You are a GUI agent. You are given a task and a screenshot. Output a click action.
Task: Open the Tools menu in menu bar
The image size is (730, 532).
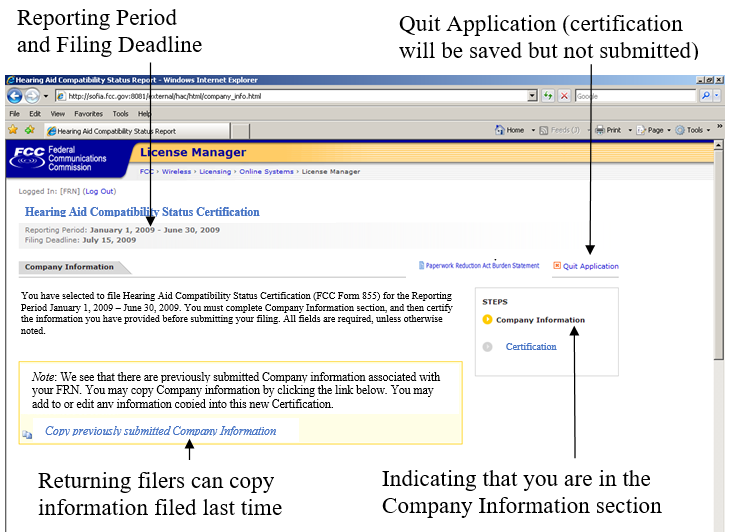tap(120, 114)
